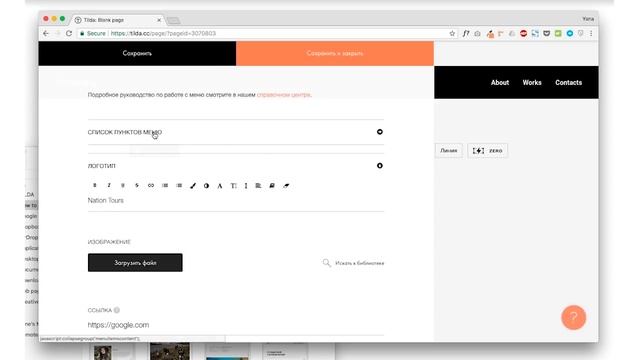Click the ZERO block button
Viewport: 640px width, 360px height.
[487, 151]
